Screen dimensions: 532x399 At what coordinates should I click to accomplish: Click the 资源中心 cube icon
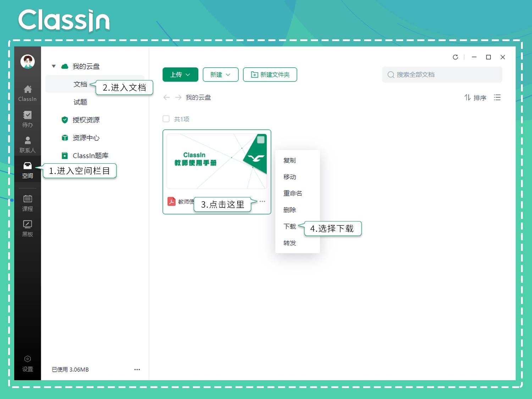pos(65,137)
